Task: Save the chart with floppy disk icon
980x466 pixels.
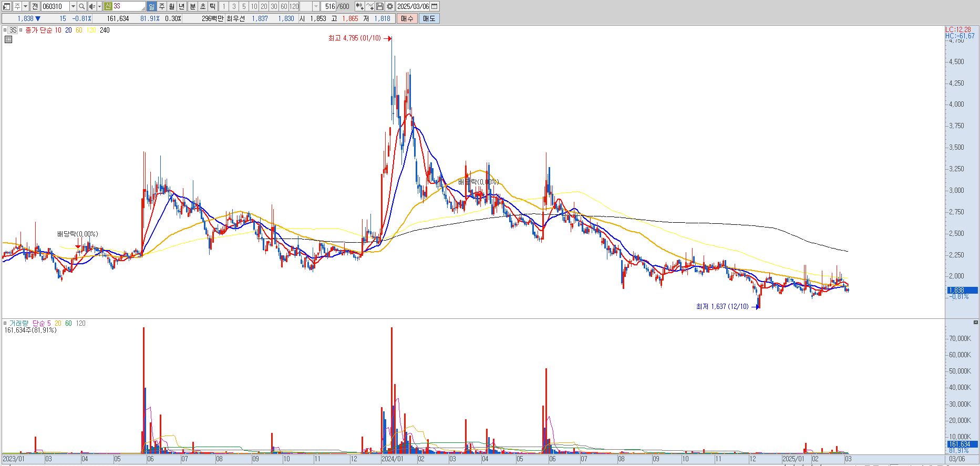Action: (379, 6)
